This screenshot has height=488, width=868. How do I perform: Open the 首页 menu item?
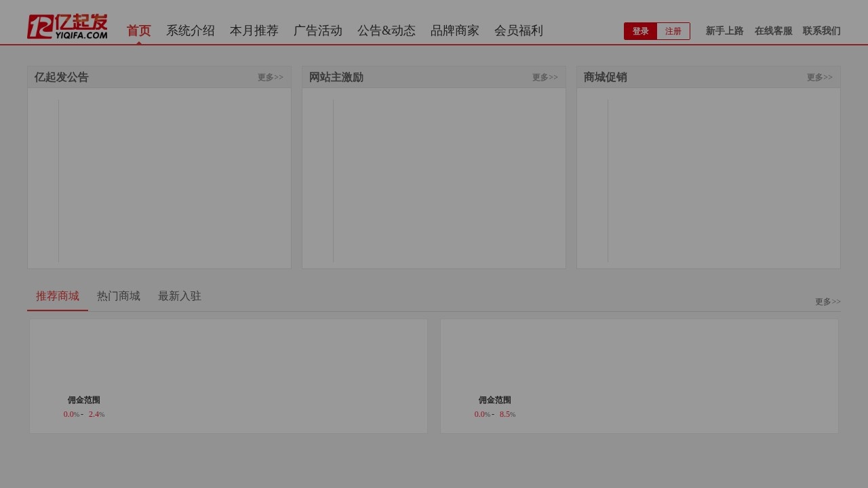click(139, 30)
